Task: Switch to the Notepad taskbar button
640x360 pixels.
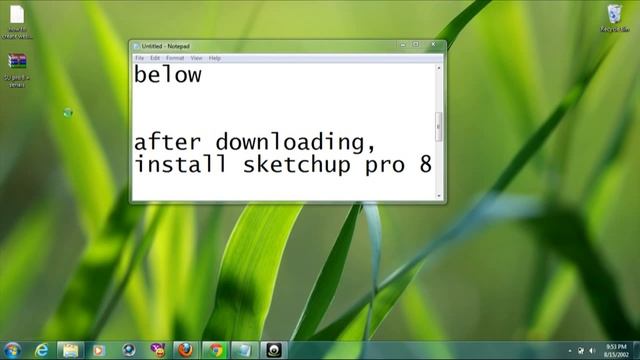Action: (244, 350)
